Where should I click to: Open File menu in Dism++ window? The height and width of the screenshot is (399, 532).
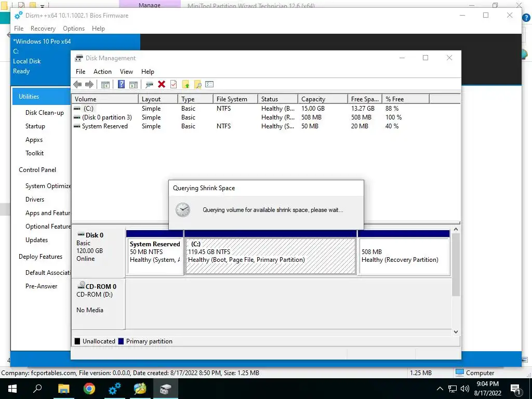pyautogui.click(x=19, y=29)
